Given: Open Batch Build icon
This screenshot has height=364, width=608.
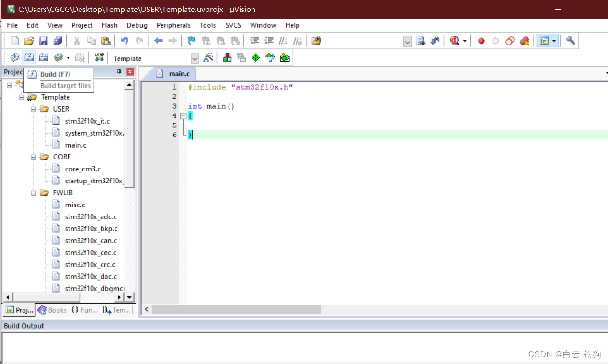Looking at the screenshot, I should (58, 57).
